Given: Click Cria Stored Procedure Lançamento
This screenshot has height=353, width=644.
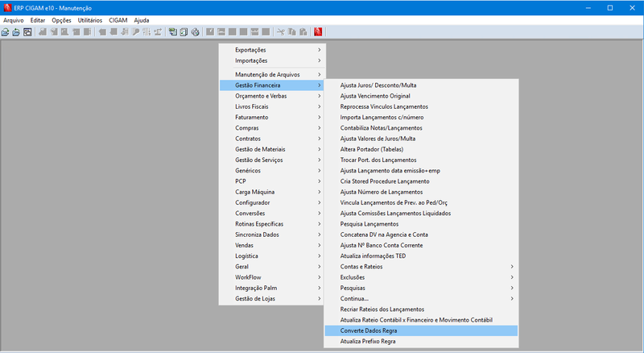Looking at the screenshot, I should click(421, 181).
